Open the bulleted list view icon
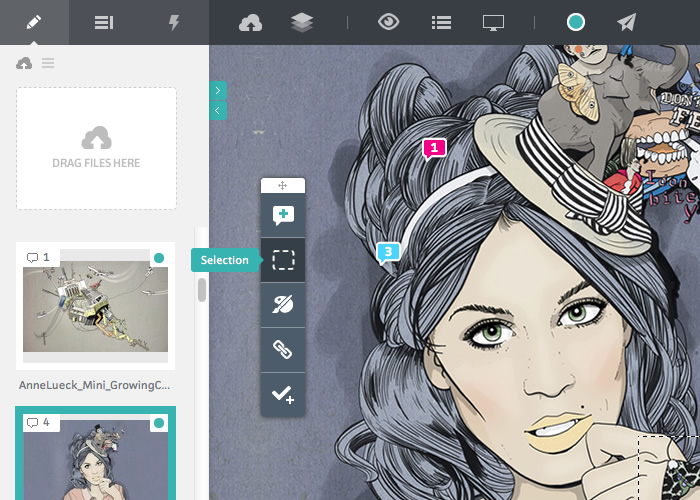Image resolution: width=700 pixels, height=500 pixels. point(441,22)
